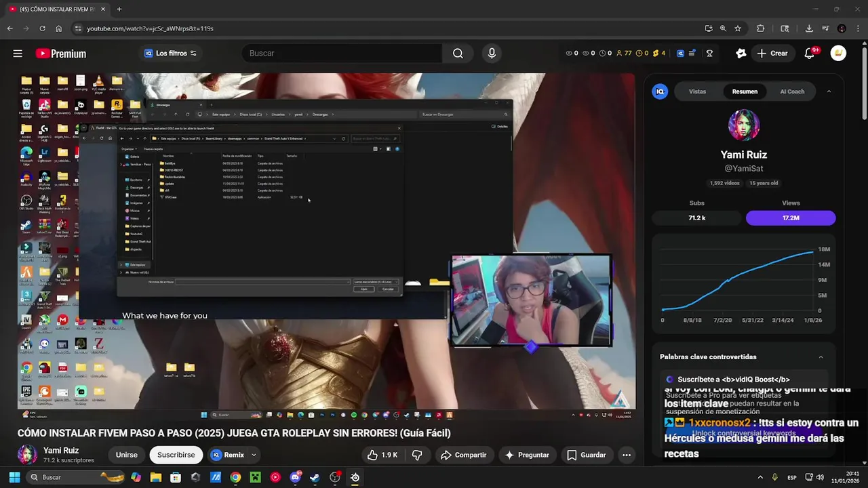The height and width of the screenshot is (488, 868).
Task: Click the install app icon in address bar
Action: click(709, 28)
